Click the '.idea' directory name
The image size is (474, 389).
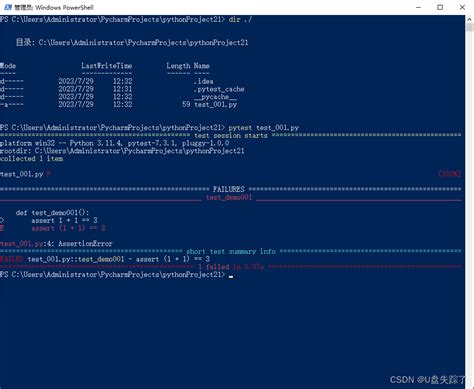(x=203, y=81)
